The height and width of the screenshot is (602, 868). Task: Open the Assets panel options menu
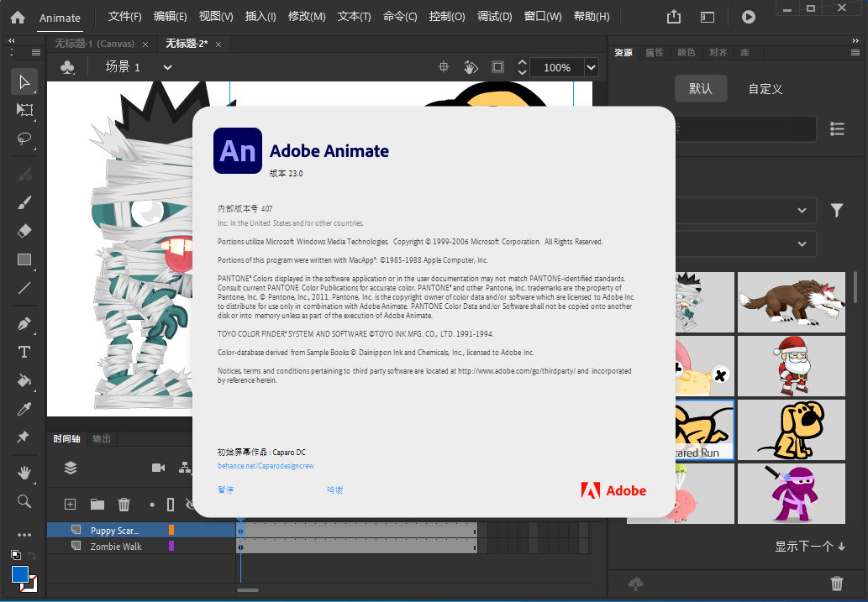(855, 53)
